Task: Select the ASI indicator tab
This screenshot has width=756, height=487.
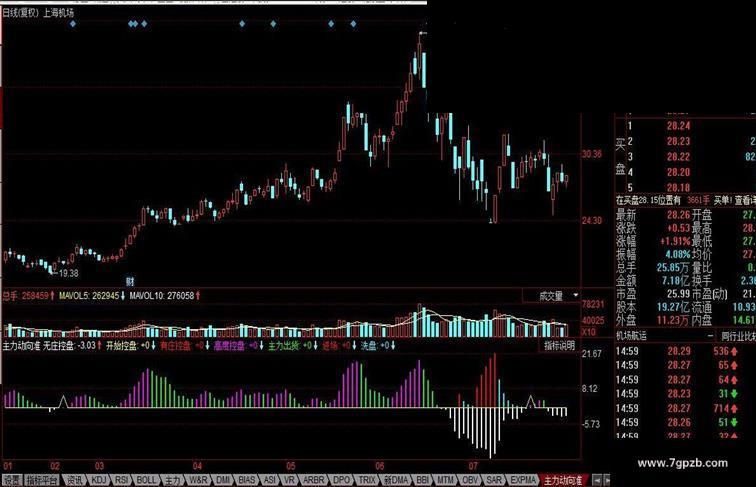Action: pos(270,480)
